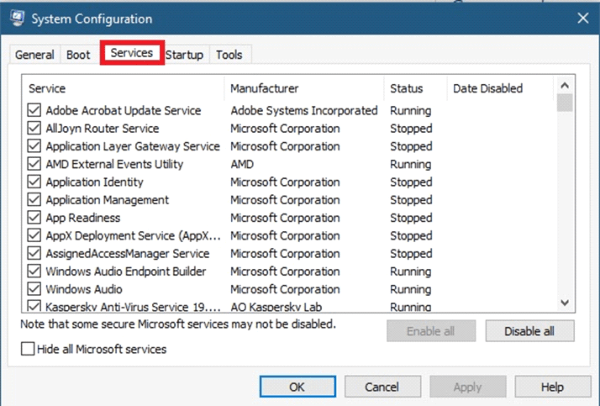Open the Startup tab
The height and width of the screenshot is (406, 600).
coord(184,55)
